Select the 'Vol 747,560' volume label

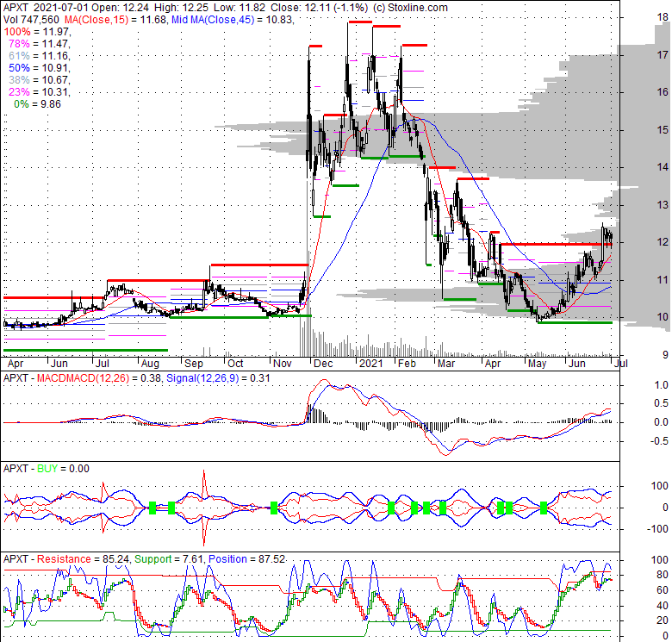[32, 20]
